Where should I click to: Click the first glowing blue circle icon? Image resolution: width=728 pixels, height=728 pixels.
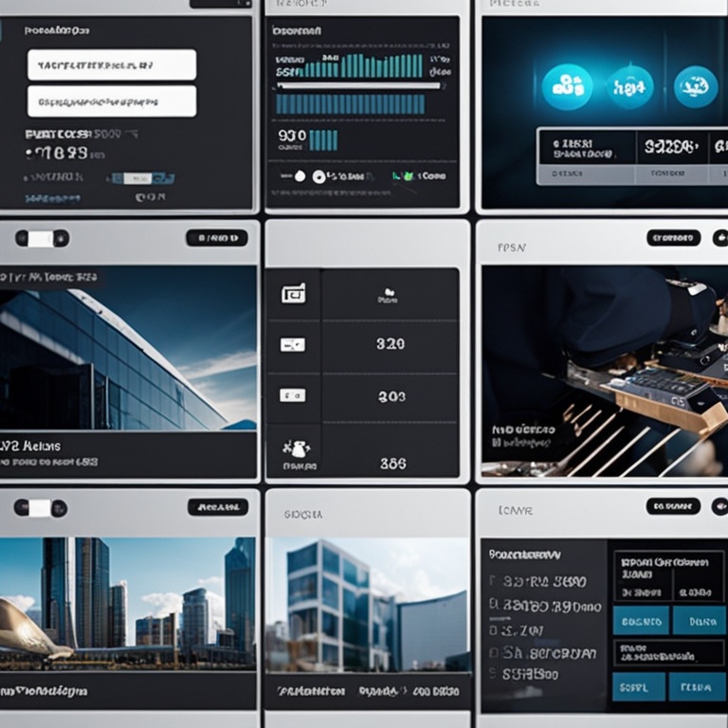(567, 87)
